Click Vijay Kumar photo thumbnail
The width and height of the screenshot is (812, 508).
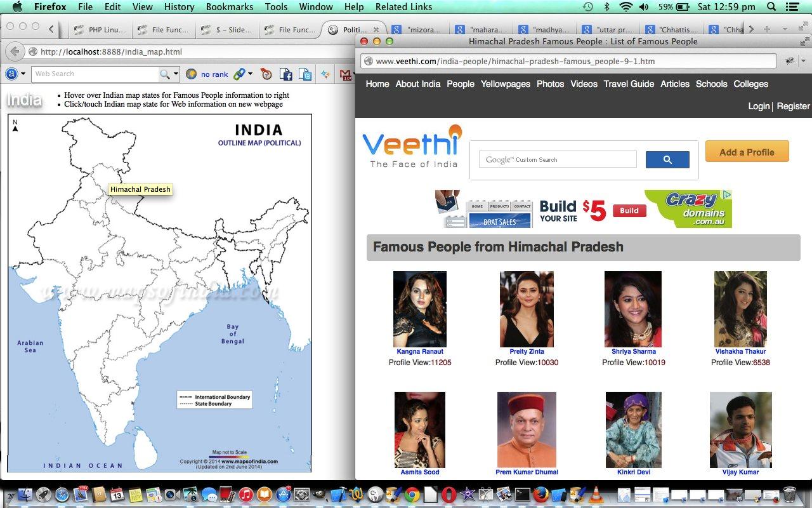pos(740,429)
